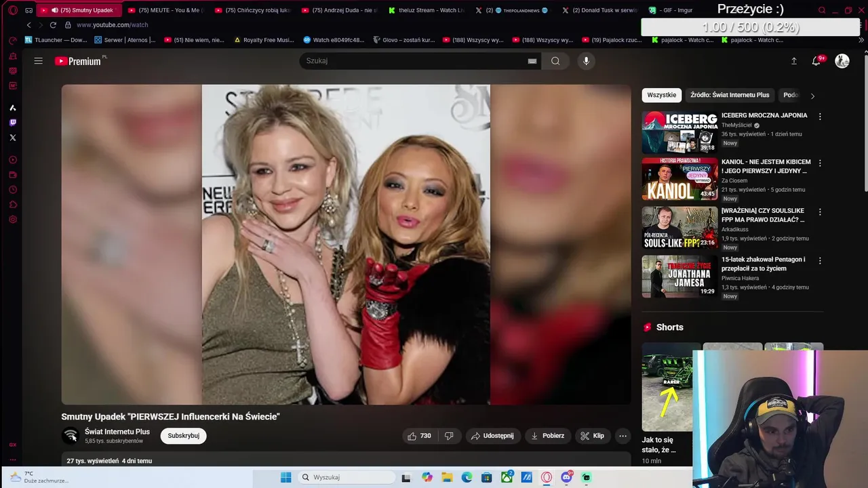Switch to theiuz Stream tab
Screen dimensions: 868x488
tap(427, 10)
